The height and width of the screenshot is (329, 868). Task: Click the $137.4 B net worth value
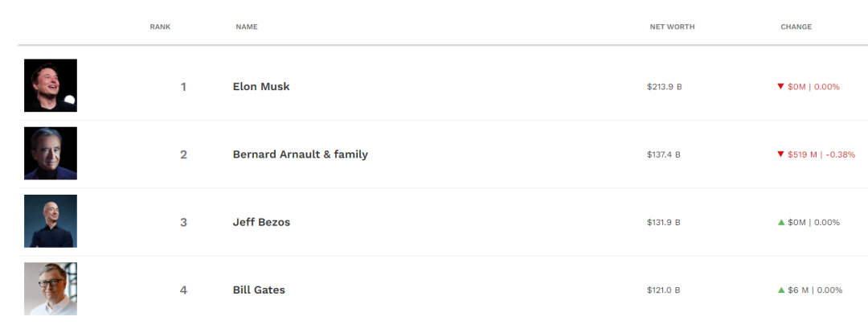[664, 154]
